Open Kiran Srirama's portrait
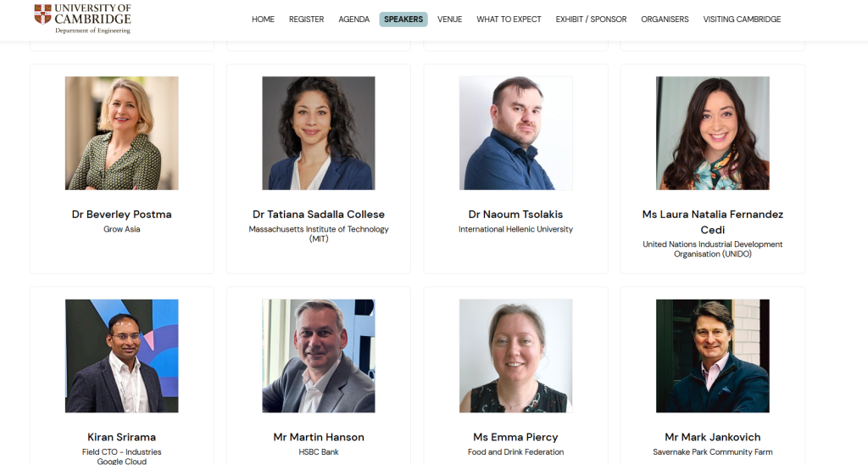The image size is (868, 465). pyautogui.click(x=122, y=356)
